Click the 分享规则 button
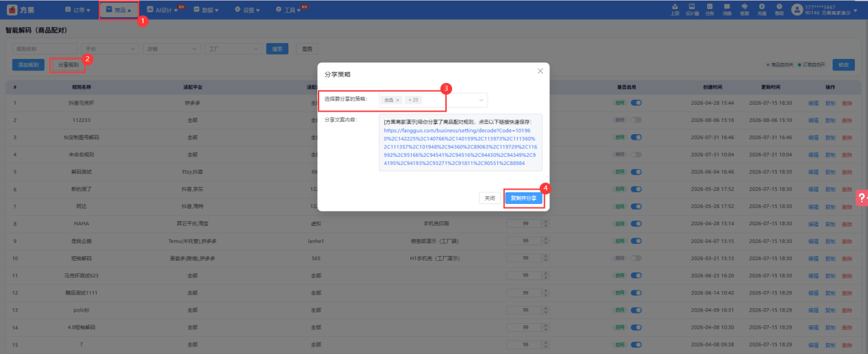This screenshot has width=868, height=354. [68, 64]
